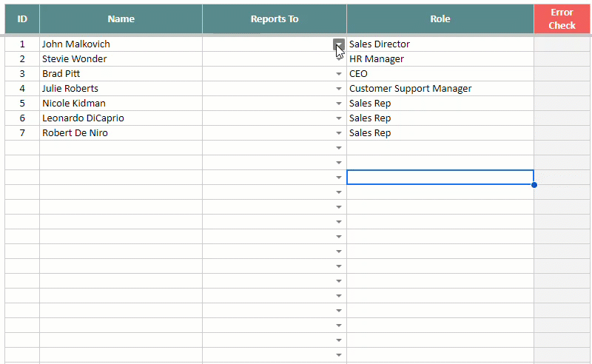Viewport: 592px width, 364px height.
Task: Select the ID column header
Action: 22,19
